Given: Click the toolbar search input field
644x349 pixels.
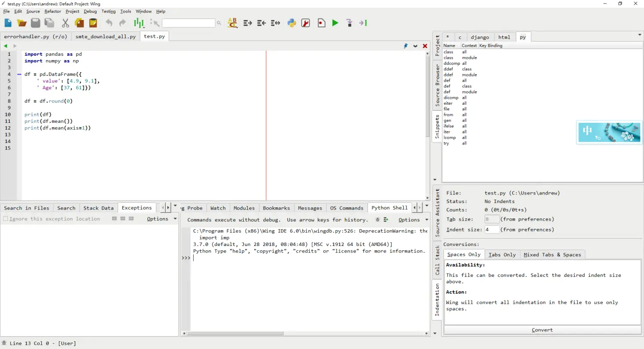Looking at the screenshot, I should [188, 23].
